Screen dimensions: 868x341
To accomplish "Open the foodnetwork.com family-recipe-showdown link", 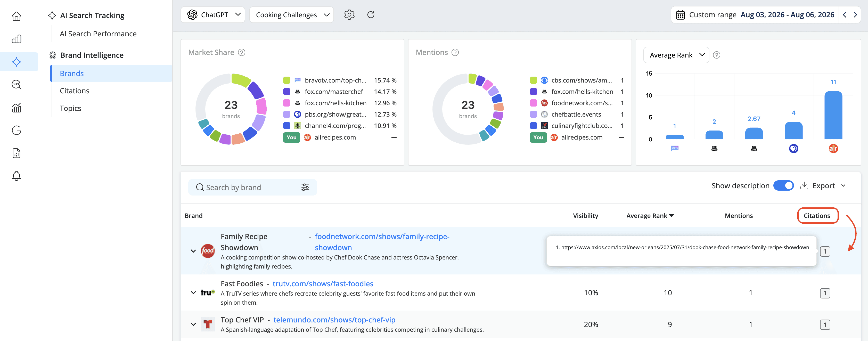I will click(382, 242).
